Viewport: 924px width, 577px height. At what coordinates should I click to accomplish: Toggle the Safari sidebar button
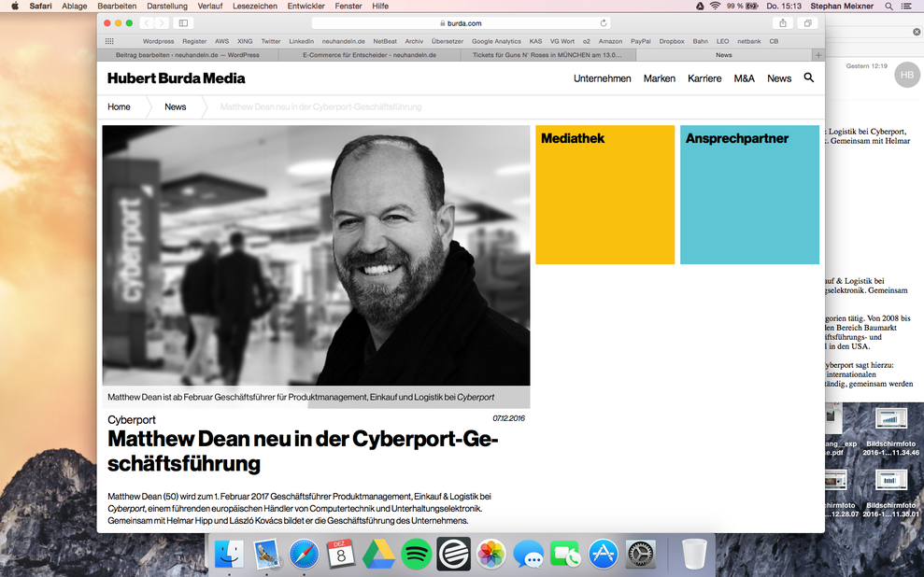(x=183, y=23)
